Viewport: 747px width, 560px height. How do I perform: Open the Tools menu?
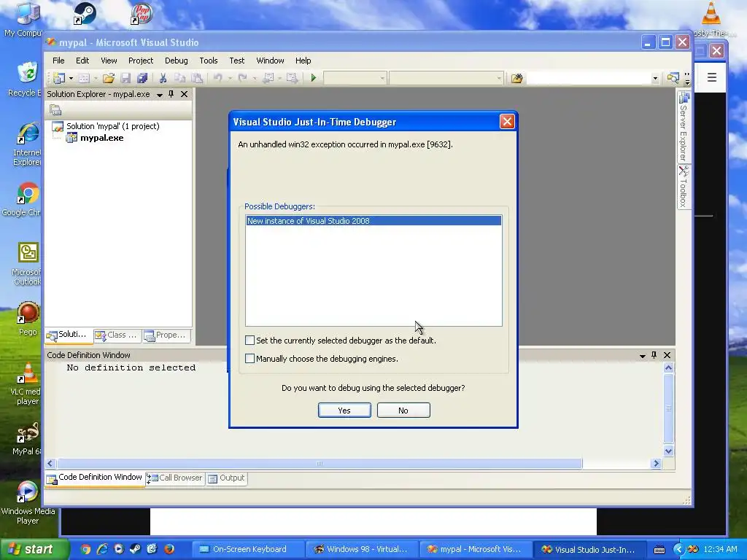point(208,61)
